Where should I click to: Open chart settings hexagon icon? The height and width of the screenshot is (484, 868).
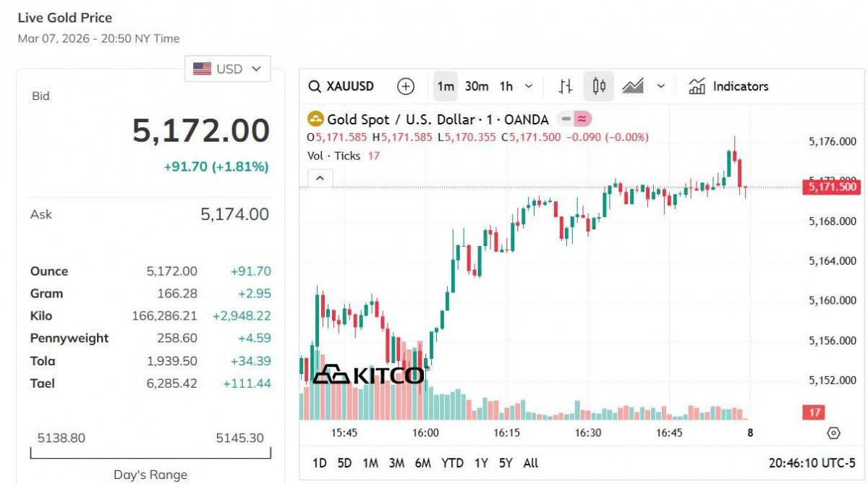833,433
